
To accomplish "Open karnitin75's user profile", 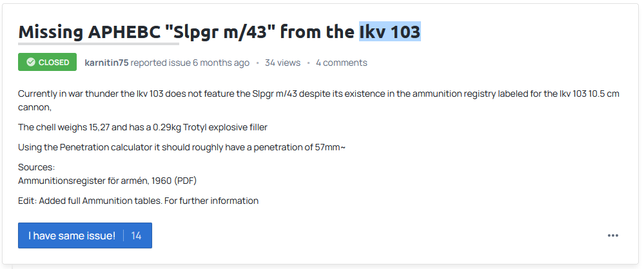I will (106, 63).
